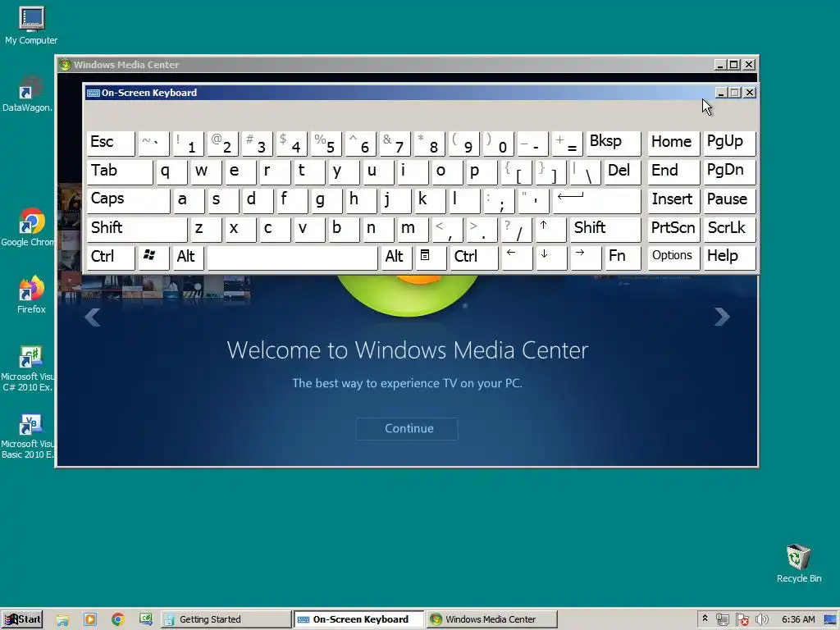This screenshot has height=630, width=840.
Task: Launch Firefox desktop shortcut
Action: [x=31, y=294]
